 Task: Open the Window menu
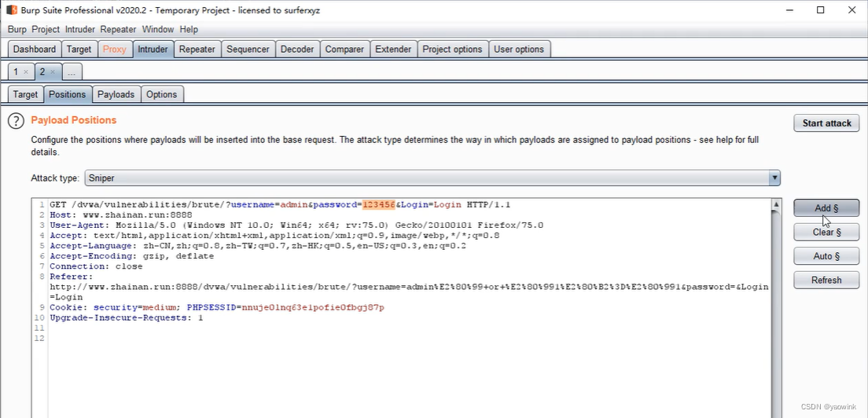pyautogui.click(x=158, y=29)
